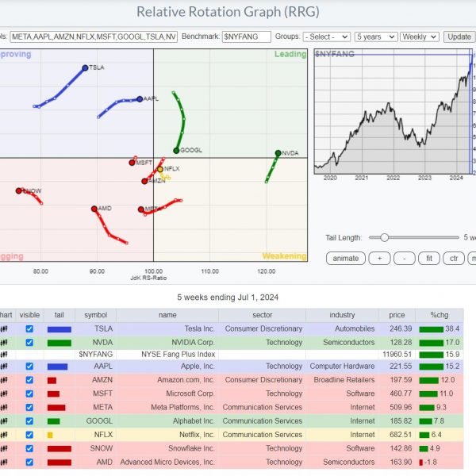Screen dimensions: 476x476
Task: Open the Weekly interval dropdown
Action: [420, 36]
